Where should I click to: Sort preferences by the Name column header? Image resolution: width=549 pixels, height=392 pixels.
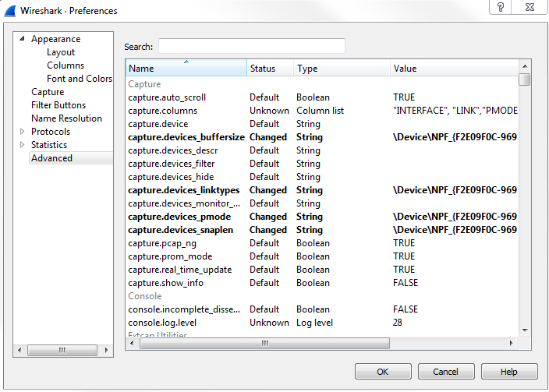click(186, 69)
